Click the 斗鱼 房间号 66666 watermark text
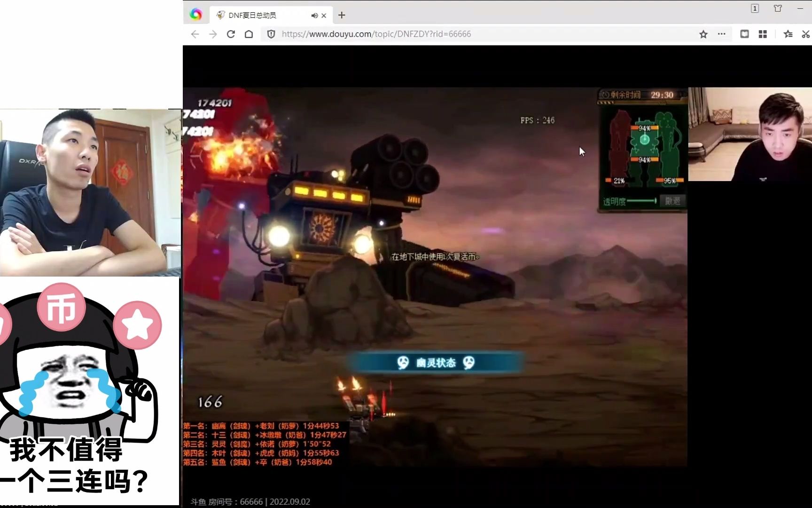 click(x=250, y=502)
